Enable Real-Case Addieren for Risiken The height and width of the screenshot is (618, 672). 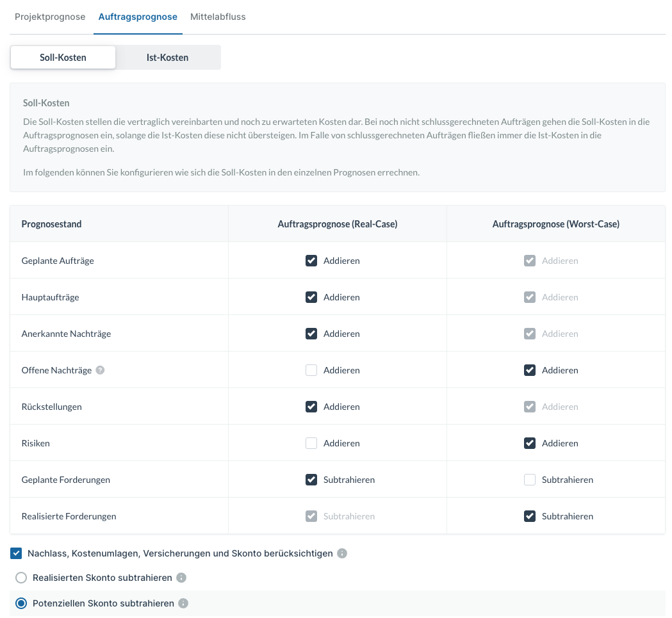tap(311, 443)
